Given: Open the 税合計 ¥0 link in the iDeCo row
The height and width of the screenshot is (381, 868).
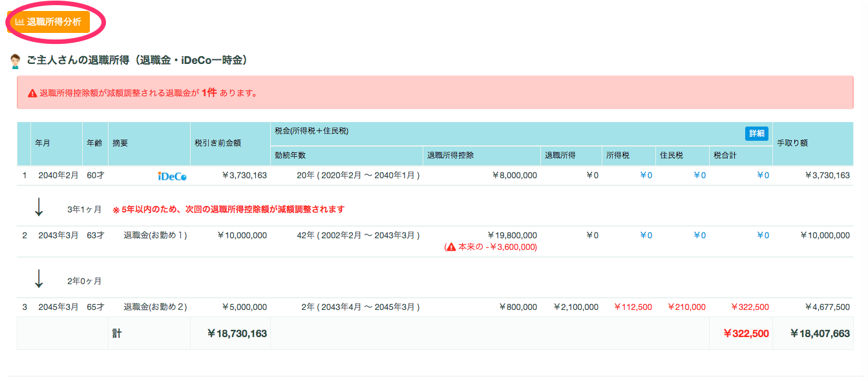Looking at the screenshot, I should [763, 176].
